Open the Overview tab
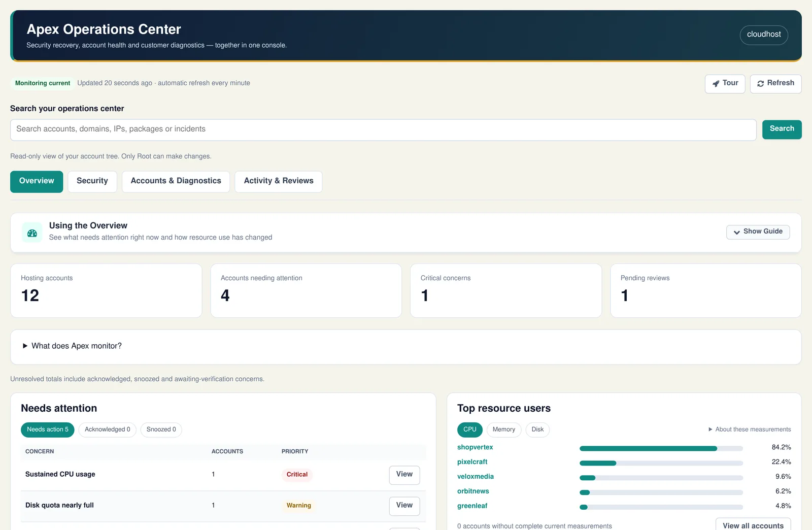The image size is (812, 530). click(37, 181)
